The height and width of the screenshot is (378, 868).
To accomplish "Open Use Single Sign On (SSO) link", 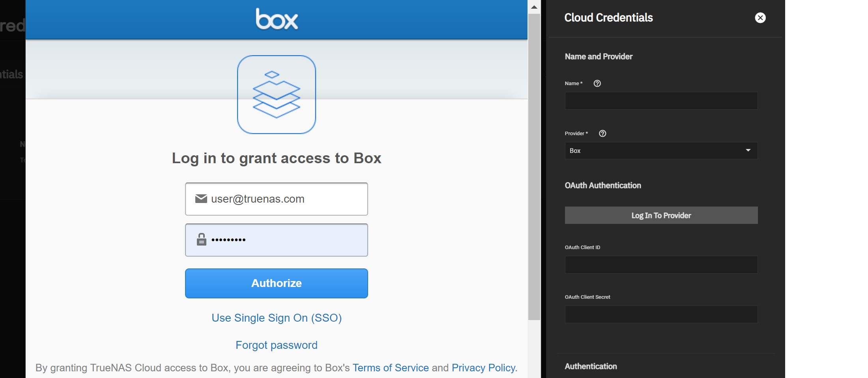I will coord(277,318).
